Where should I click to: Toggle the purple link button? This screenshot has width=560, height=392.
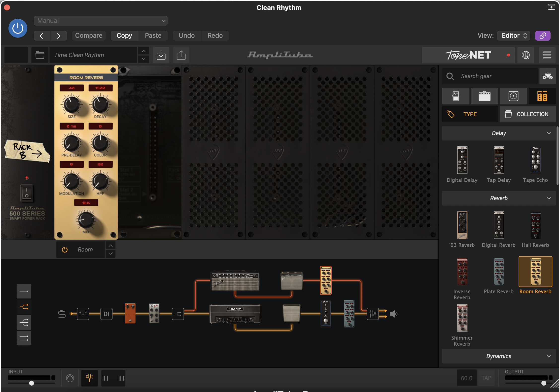pos(543,36)
